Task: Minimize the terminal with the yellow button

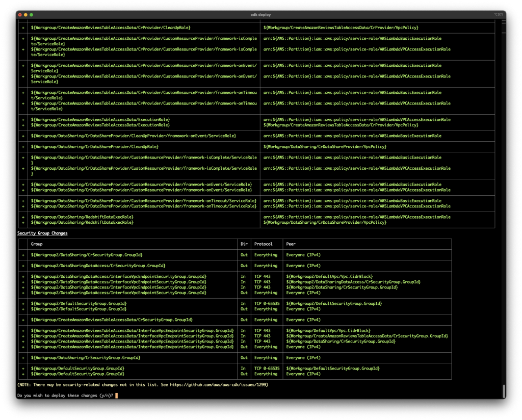Action: 25,15
